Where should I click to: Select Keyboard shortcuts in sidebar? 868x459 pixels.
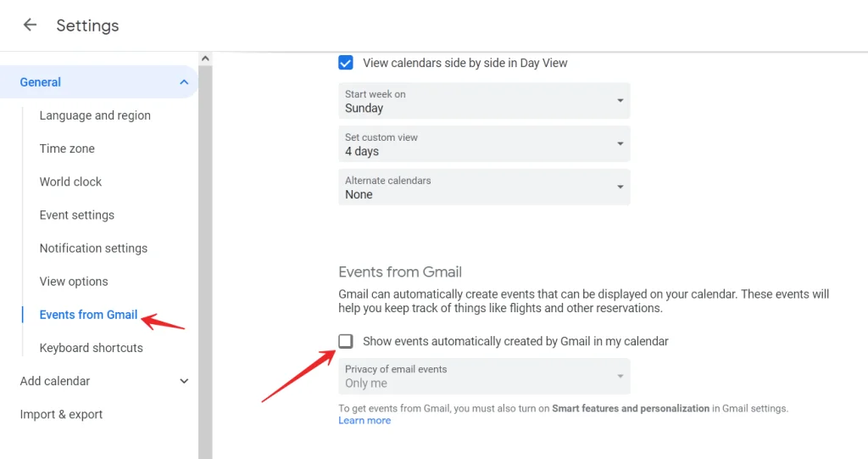(92, 348)
